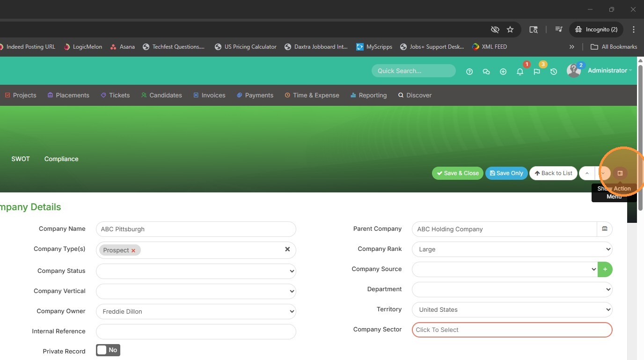The image size is (644, 360).
Task: Open the Jobs+ Support Desk bookmark
Action: [x=432, y=47]
